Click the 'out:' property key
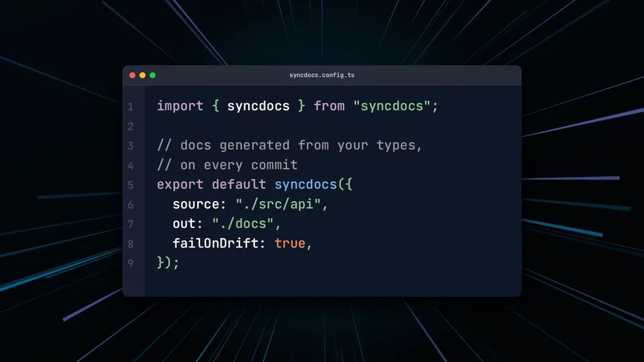 [x=188, y=224]
